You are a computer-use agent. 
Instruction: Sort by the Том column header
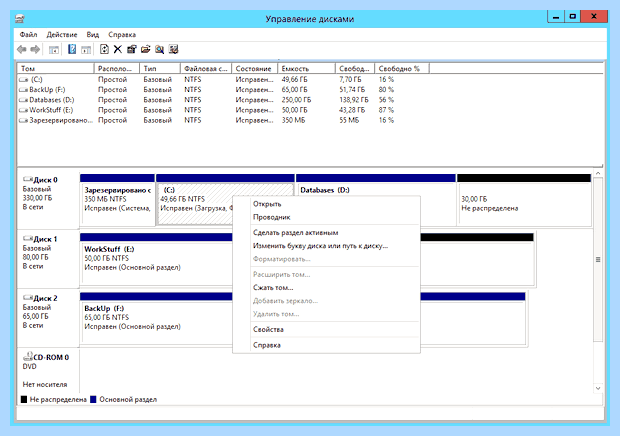(x=56, y=68)
